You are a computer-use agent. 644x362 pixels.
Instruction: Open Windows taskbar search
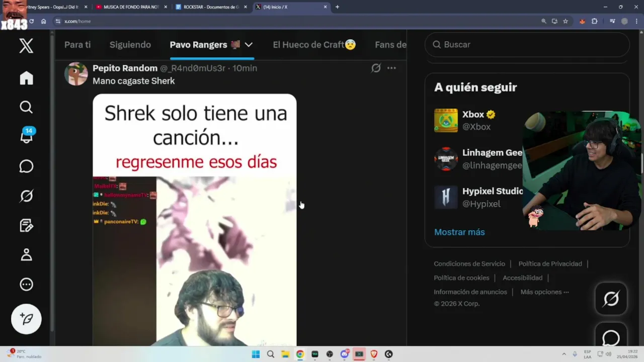[271, 354]
